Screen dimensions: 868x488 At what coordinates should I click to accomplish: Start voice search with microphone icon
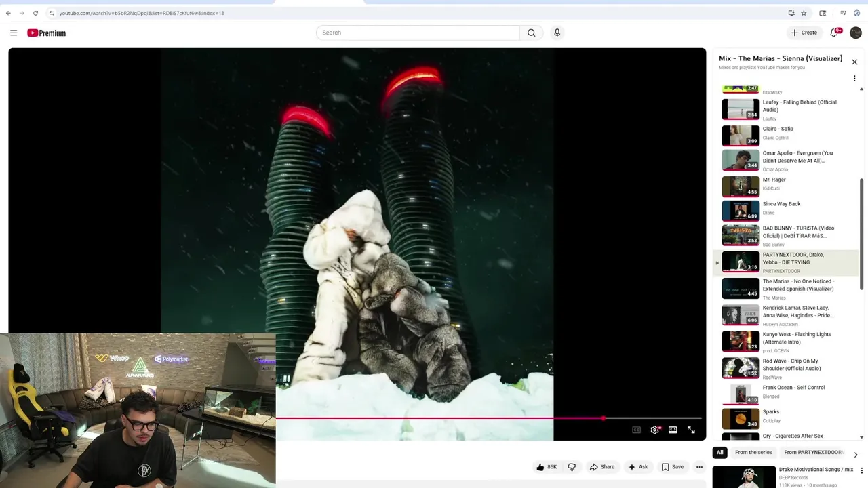(x=557, y=33)
